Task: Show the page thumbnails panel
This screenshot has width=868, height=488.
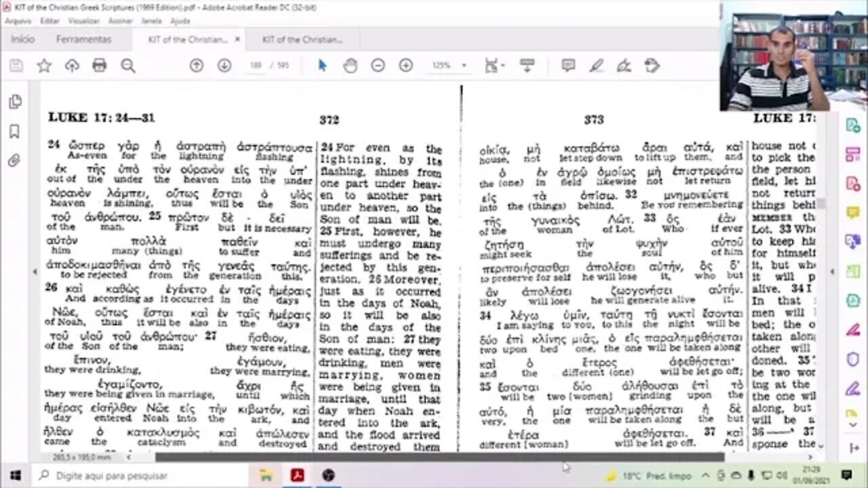Action: click(x=14, y=102)
